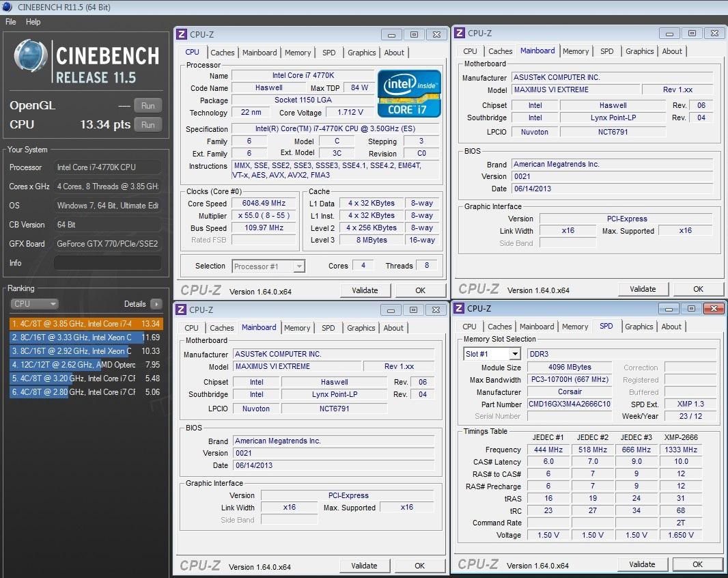
Task: Switch to CPU tab in top-right CPU-Z window
Action: tap(470, 51)
